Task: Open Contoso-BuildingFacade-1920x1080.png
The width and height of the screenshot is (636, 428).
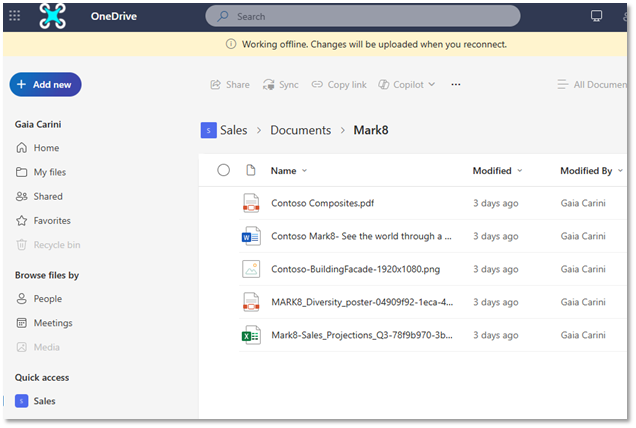Action: coord(355,269)
